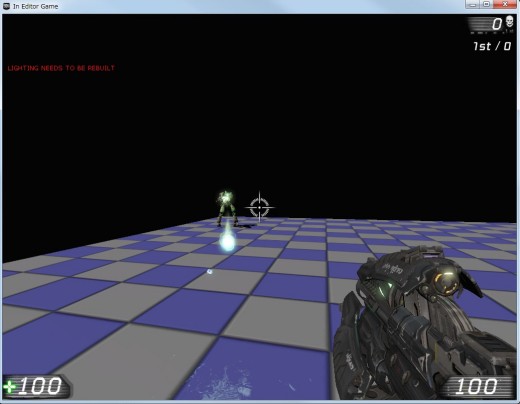Click the enemy robot character
This screenshot has height=404, width=520.
[227, 209]
